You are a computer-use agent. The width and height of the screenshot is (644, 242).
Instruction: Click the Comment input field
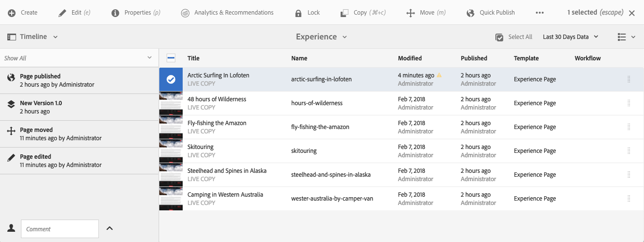click(59, 229)
